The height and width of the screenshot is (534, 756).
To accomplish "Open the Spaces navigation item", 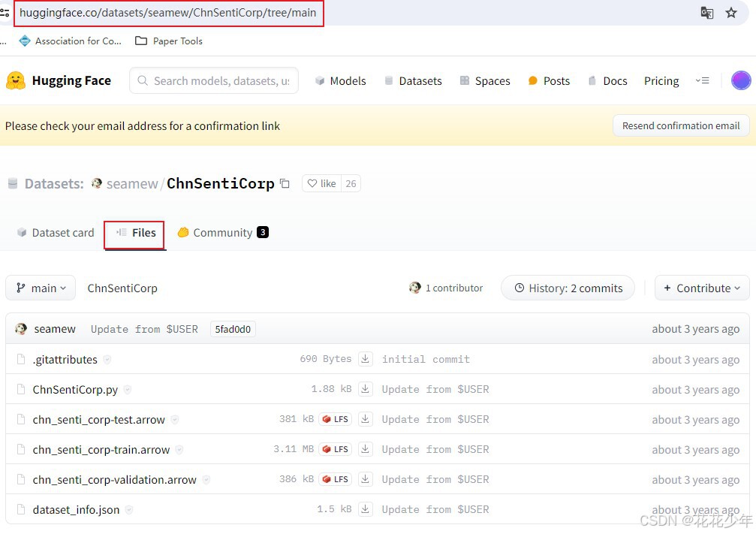I will [x=485, y=80].
